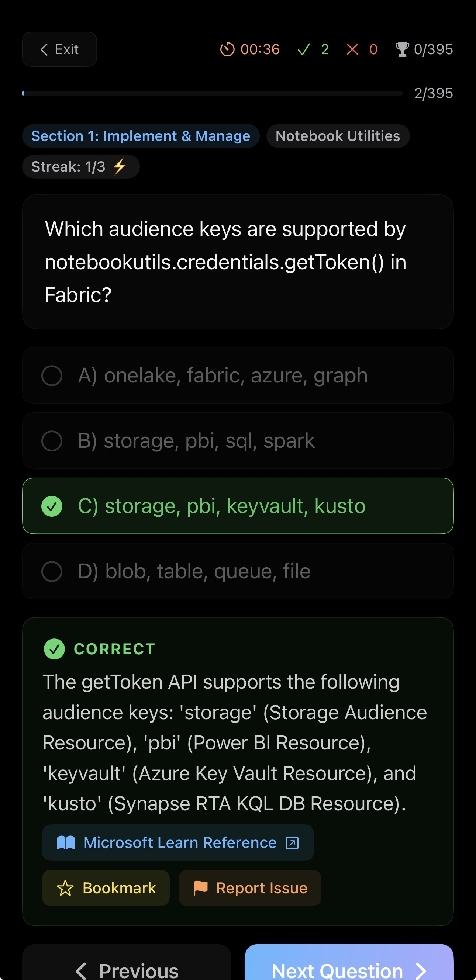
Task: Select answer C storage, pbi, keyvault, kusto
Action: point(238,506)
